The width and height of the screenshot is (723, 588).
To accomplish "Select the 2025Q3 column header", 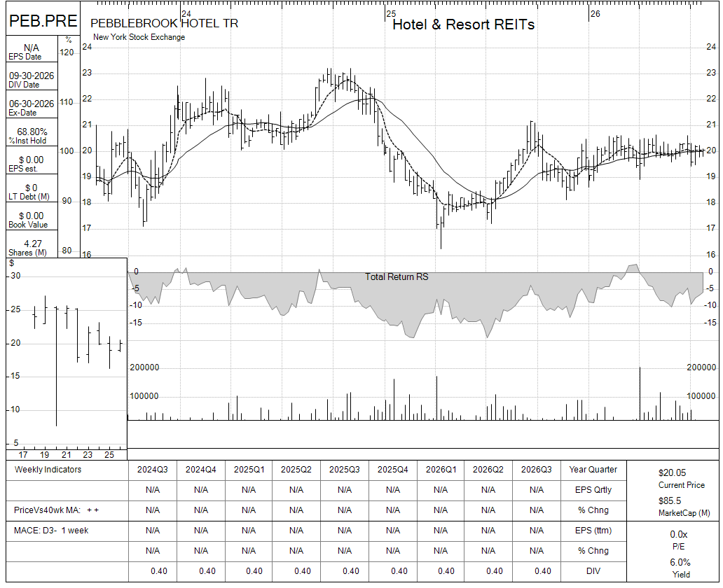I will click(x=345, y=470).
